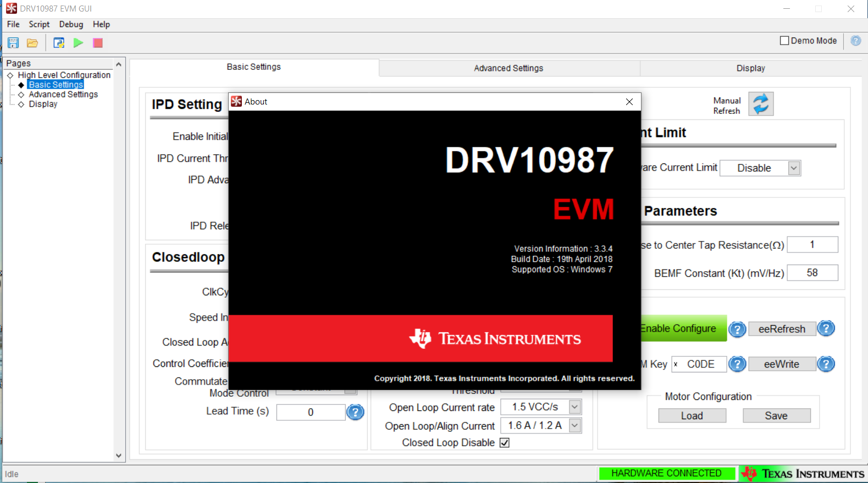Select Advanced Settings in the Pages tree
The width and height of the screenshot is (868, 483).
63,95
